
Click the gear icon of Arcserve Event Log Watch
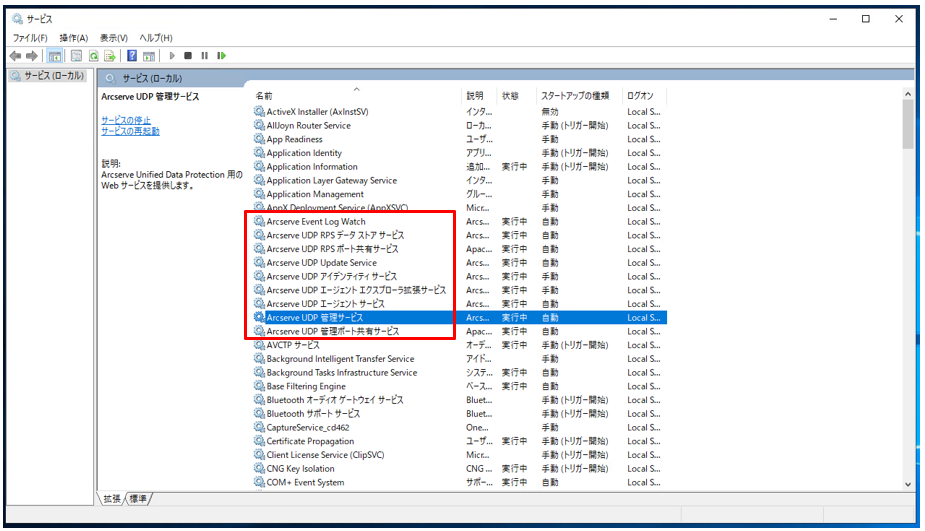[259, 221]
